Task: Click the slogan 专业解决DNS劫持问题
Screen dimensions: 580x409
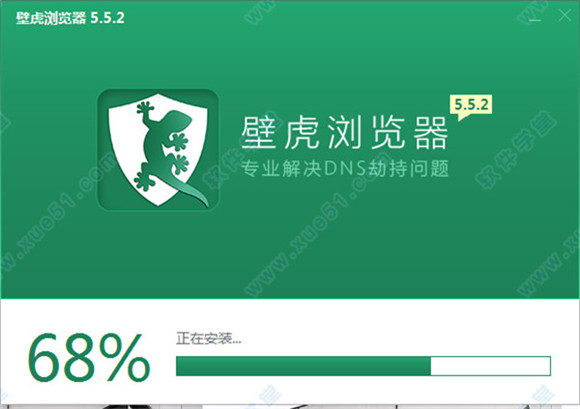Action: click(x=345, y=168)
